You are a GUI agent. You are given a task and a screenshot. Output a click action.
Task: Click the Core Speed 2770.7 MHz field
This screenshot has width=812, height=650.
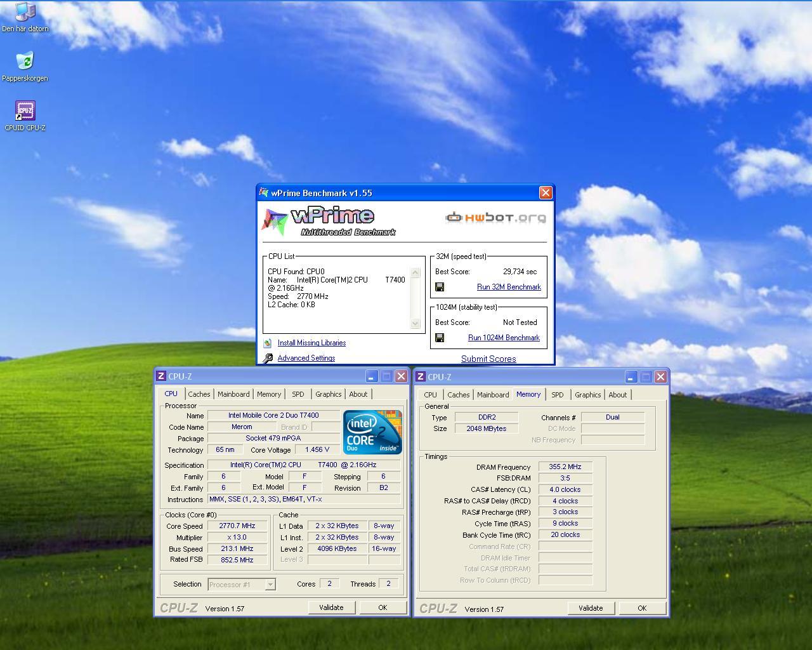(x=237, y=526)
